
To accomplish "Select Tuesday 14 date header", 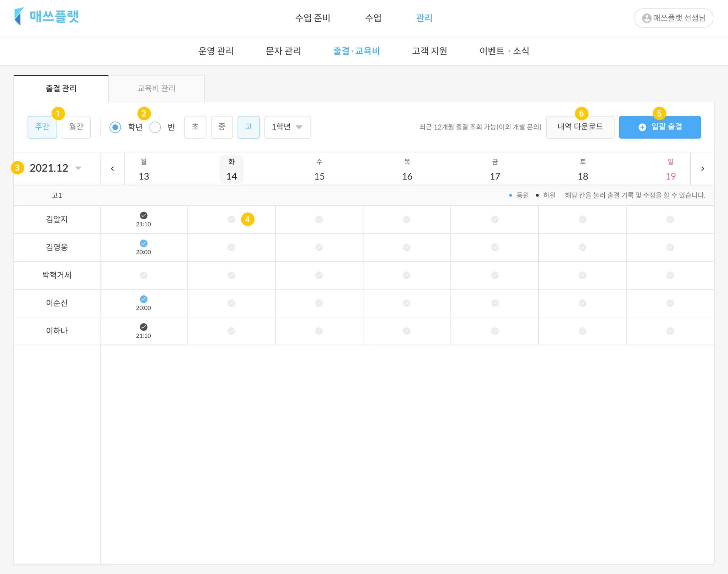I will coord(231,169).
